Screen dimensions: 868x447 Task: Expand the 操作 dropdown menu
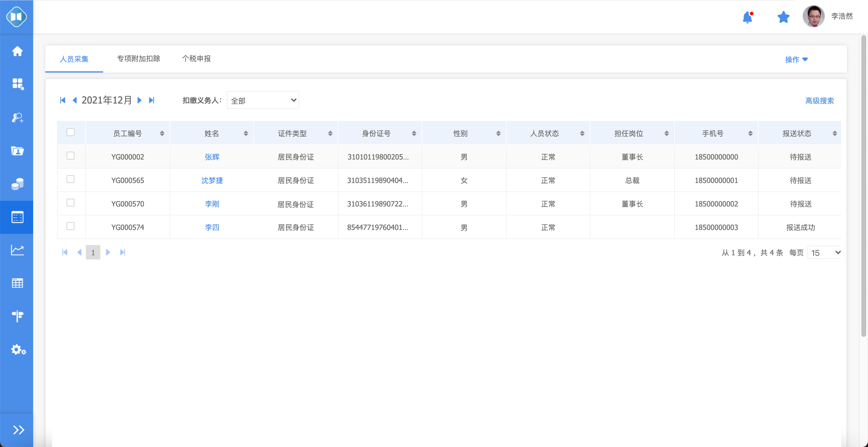796,60
